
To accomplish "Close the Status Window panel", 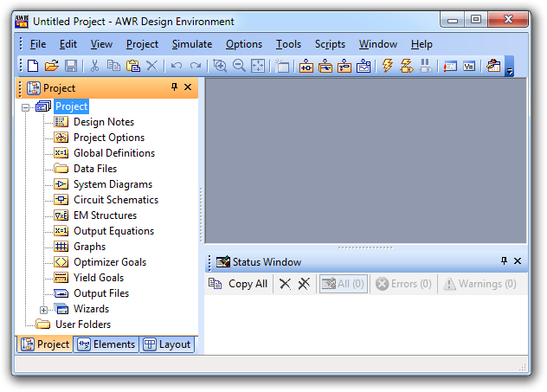I will click(518, 260).
